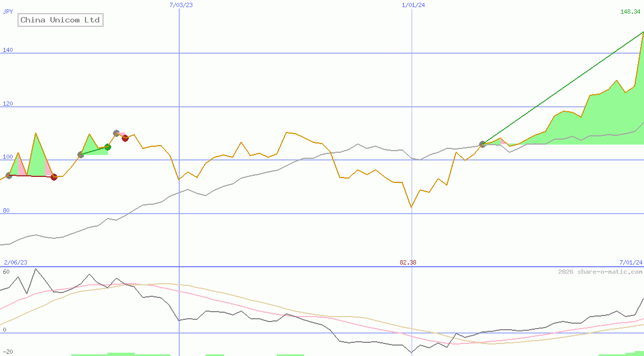Toggle the small pink region after 1/01/24

[503, 141]
